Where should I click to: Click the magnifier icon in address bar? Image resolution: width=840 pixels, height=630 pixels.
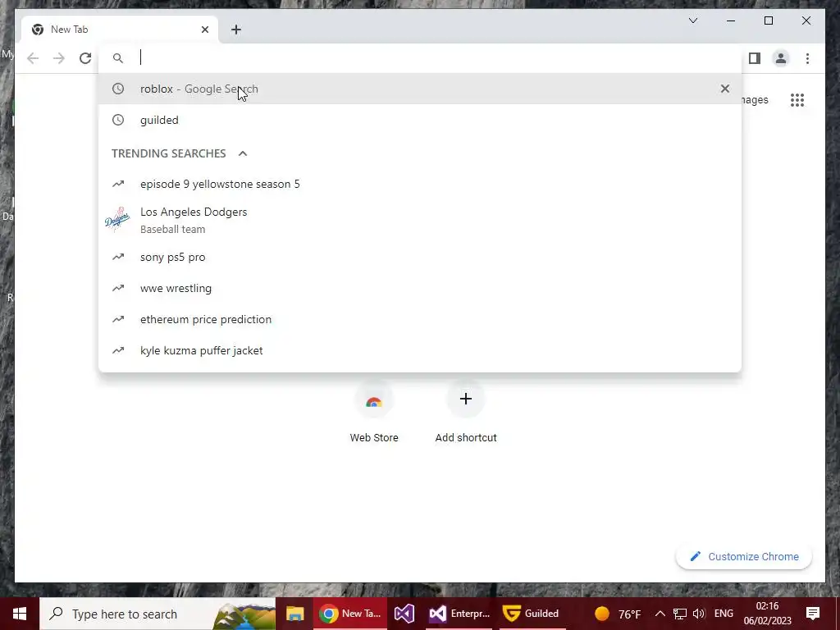click(118, 58)
